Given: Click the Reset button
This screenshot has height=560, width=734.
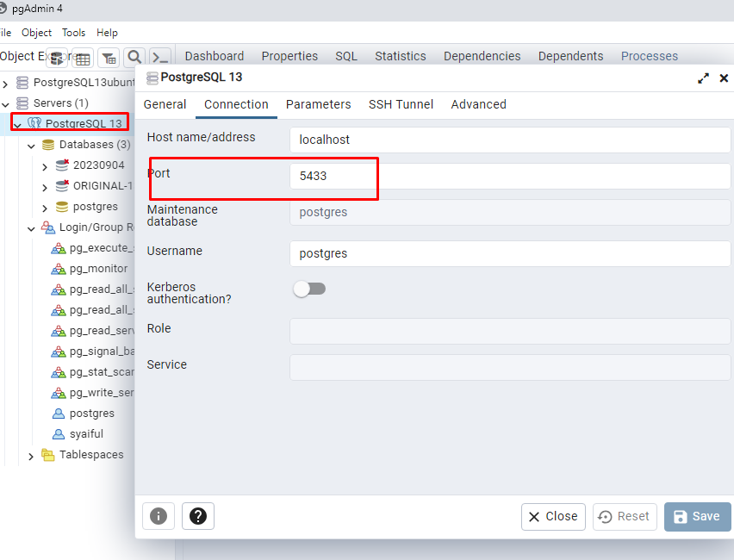Looking at the screenshot, I should (x=625, y=516).
